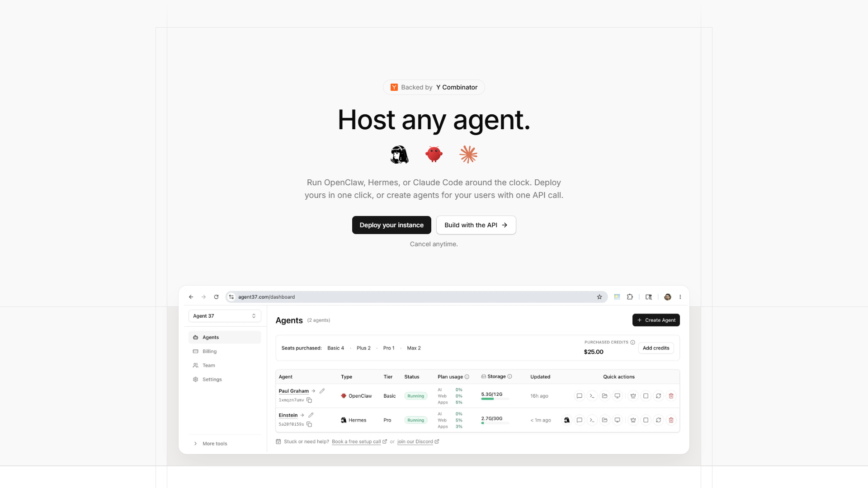Open browser three-dot menu
The width and height of the screenshot is (868, 488).
pos(680,297)
